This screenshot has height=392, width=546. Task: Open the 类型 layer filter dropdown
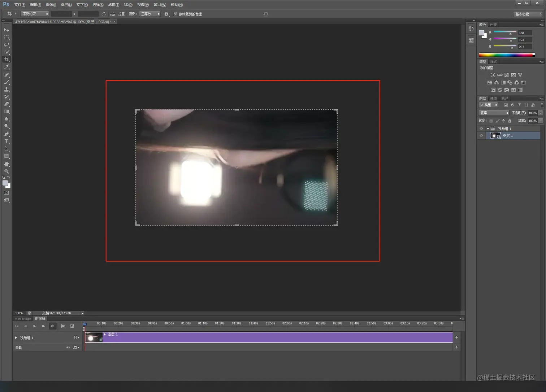click(489, 105)
